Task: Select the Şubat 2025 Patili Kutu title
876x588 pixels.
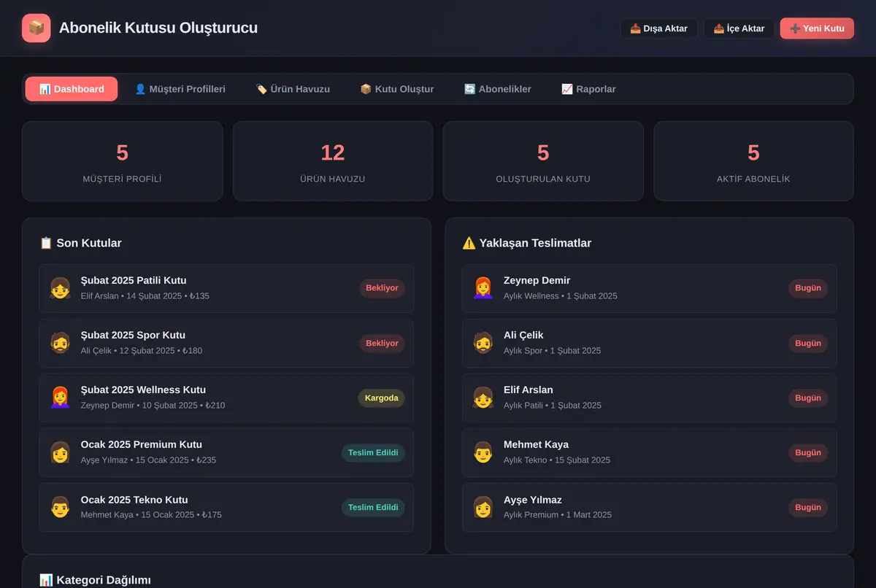Action: (x=134, y=280)
